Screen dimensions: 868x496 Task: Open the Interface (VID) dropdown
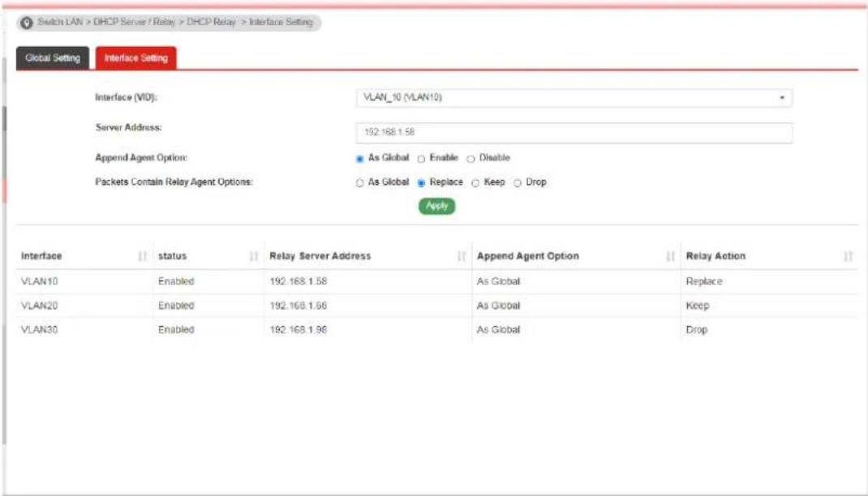pos(574,98)
